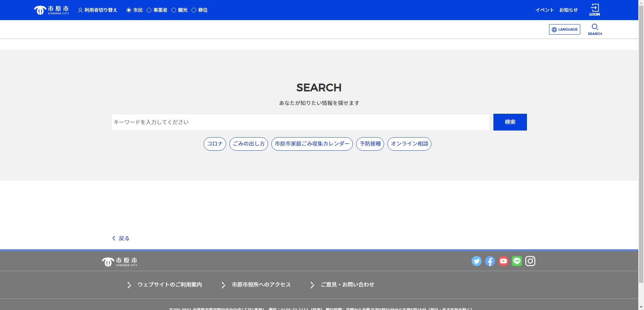644x310 pixels.
Task: Select the ごみの出し方 keyword tag
Action: pyautogui.click(x=249, y=144)
